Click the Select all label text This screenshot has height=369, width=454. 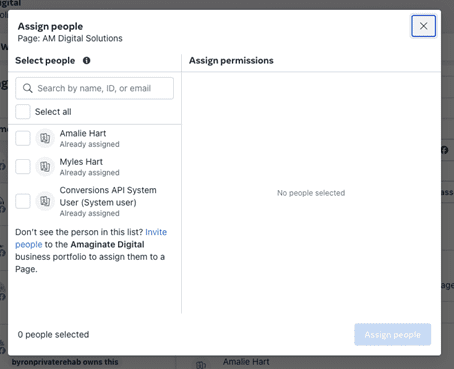tap(53, 112)
